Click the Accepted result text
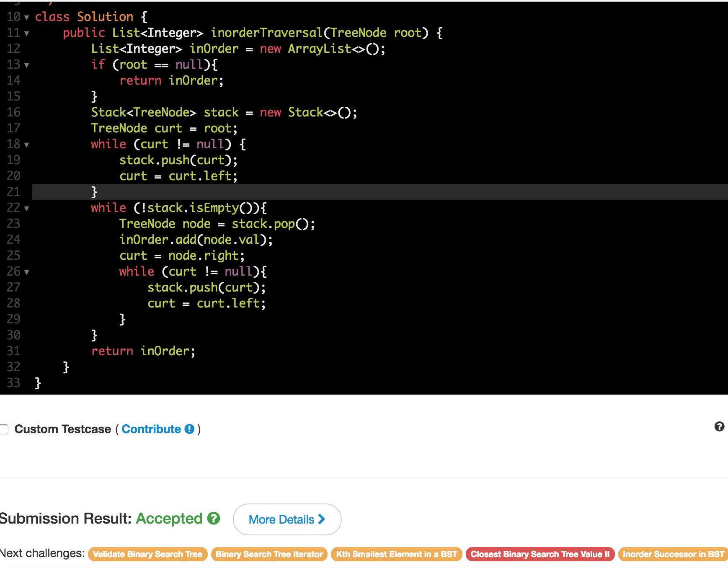728x568 pixels. click(x=169, y=519)
